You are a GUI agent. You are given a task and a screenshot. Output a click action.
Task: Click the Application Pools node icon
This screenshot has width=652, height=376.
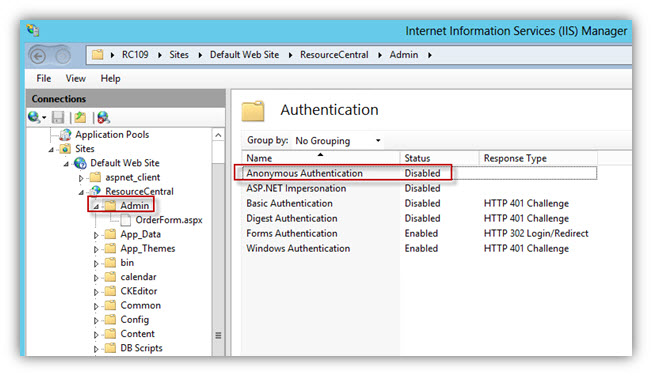pos(65,134)
